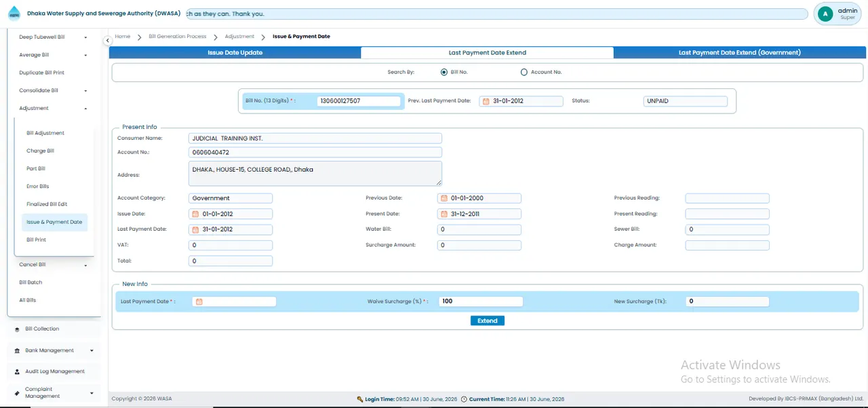Screen dimensions: 868x408
Task: Click the current time clock icon
Action: coord(464,399)
